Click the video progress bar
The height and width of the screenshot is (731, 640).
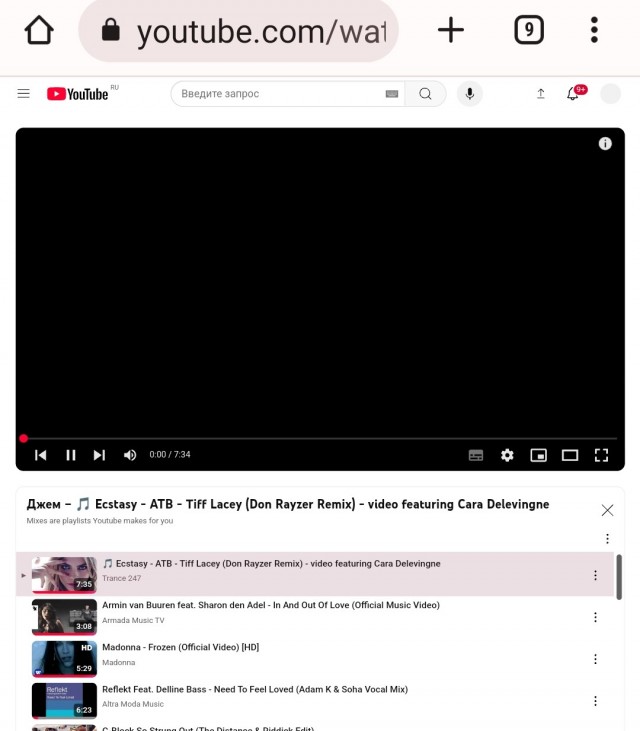[320, 438]
